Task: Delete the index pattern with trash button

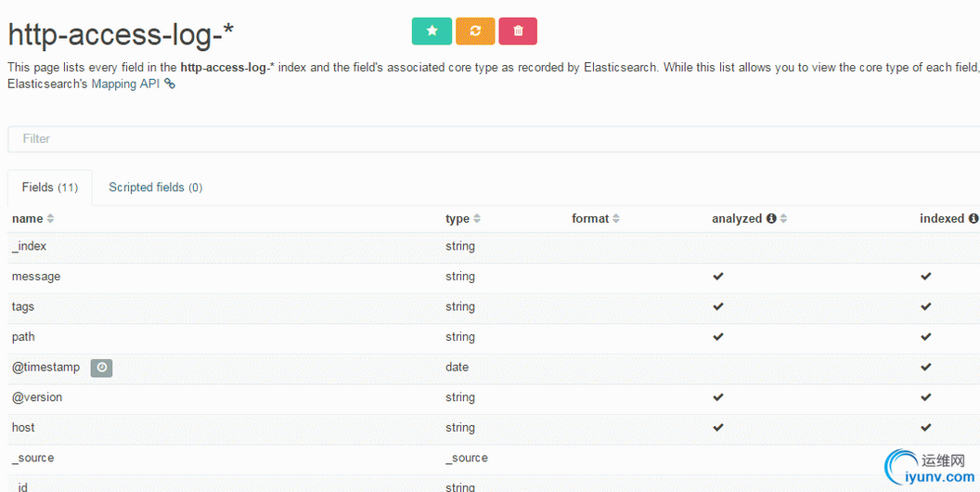Action: pos(518,32)
